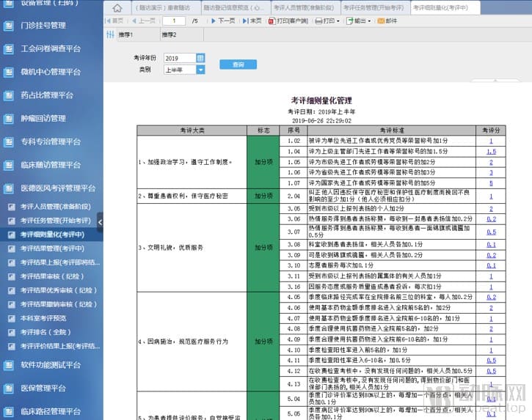The image size is (532, 420).
Task: Click score link 0.2 for row 3.06
Action: point(491,219)
